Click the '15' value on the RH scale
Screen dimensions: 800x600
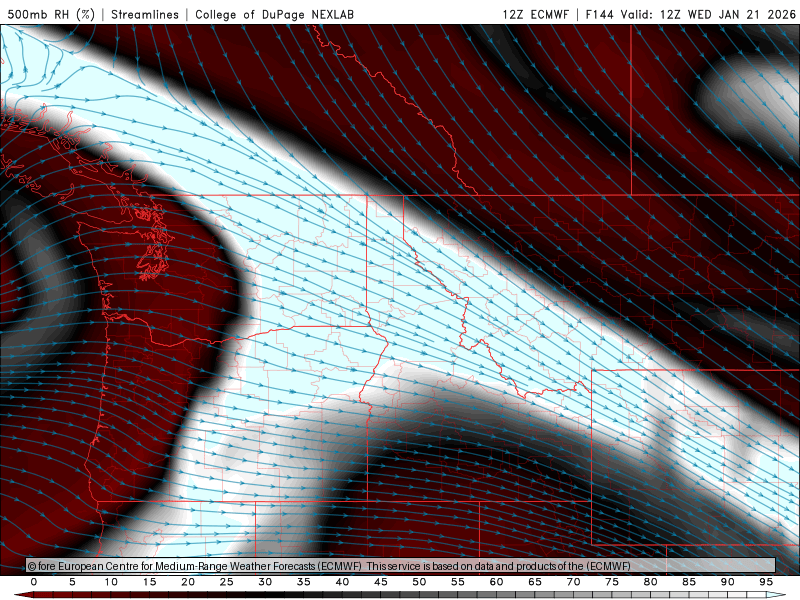[x=149, y=582]
